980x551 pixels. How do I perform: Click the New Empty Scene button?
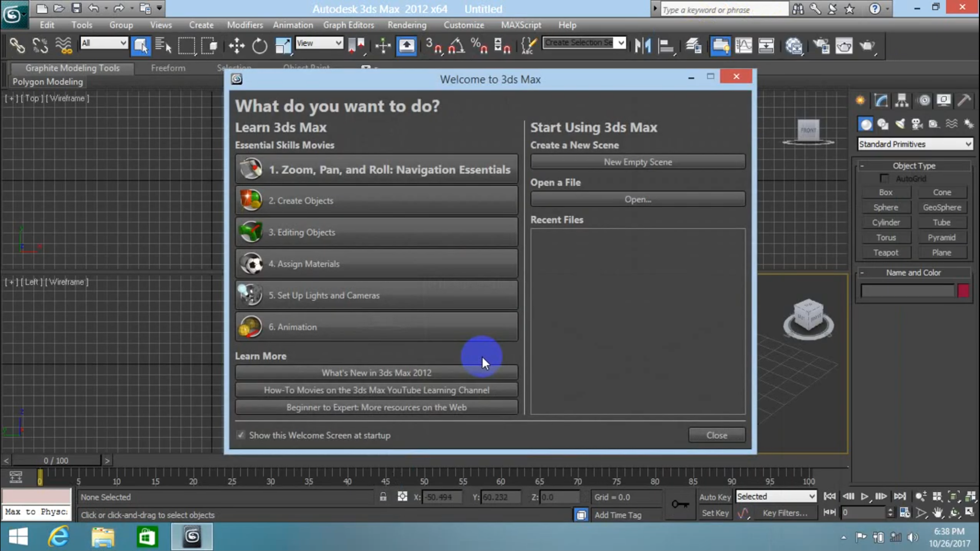coord(638,162)
